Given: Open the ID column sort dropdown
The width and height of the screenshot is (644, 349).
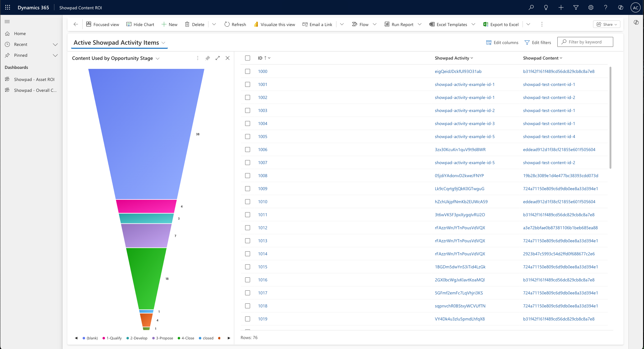Looking at the screenshot, I should click(269, 58).
